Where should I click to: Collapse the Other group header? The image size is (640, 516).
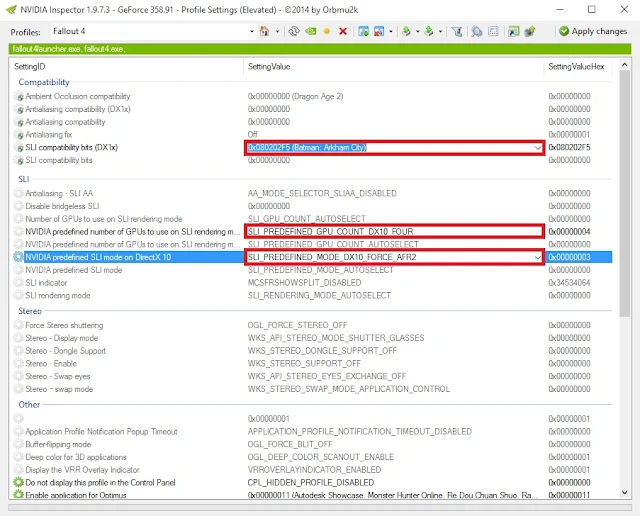click(x=29, y=405)
